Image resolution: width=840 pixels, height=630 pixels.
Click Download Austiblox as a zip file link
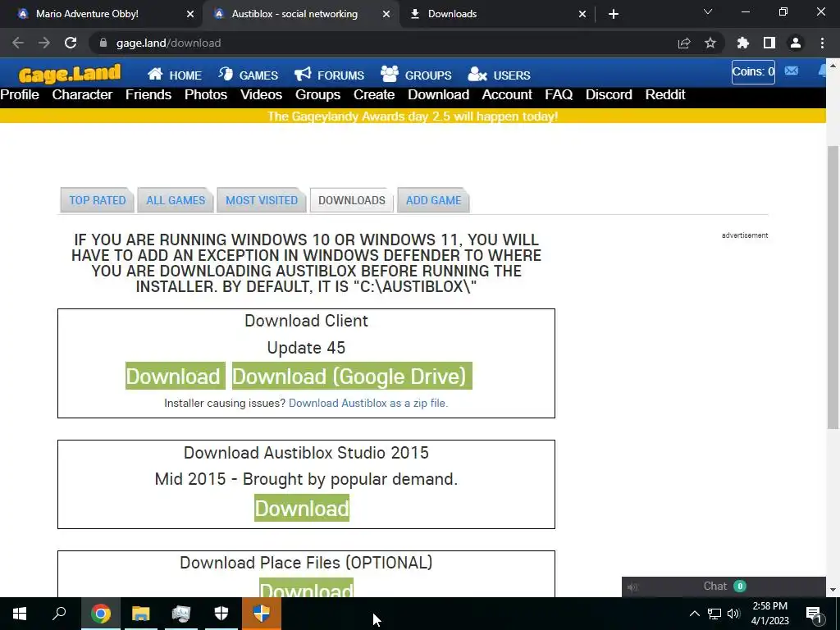tap(368, 404)
